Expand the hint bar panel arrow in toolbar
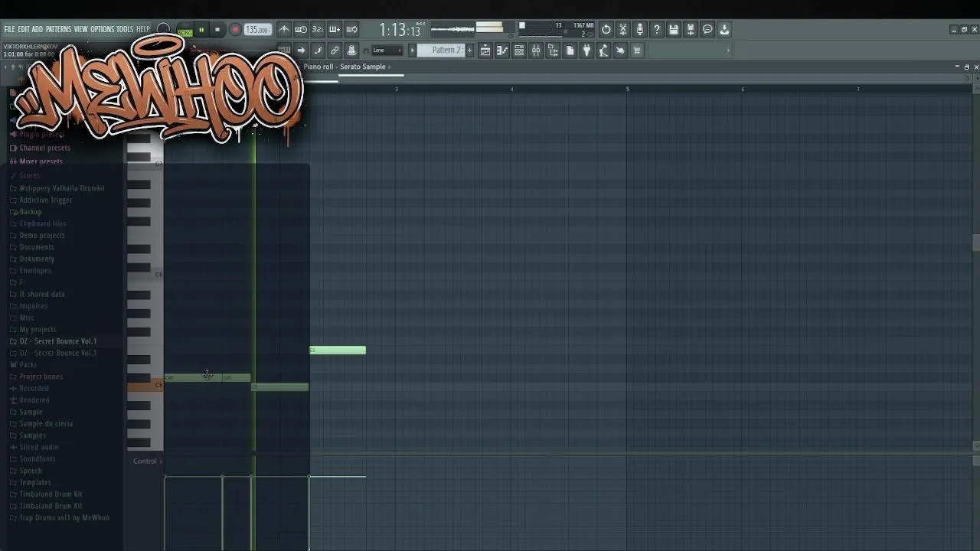Viewport: 980px width, 551px height. coord(728,51)
